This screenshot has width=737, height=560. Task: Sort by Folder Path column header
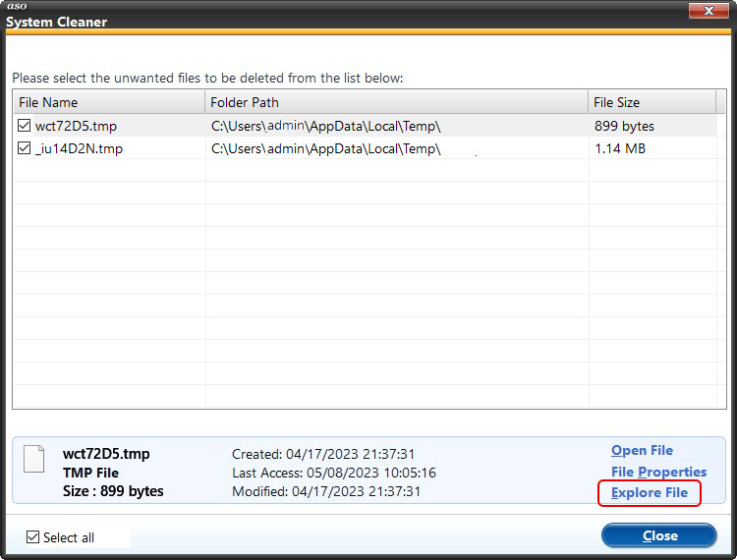tap(397, 102)
